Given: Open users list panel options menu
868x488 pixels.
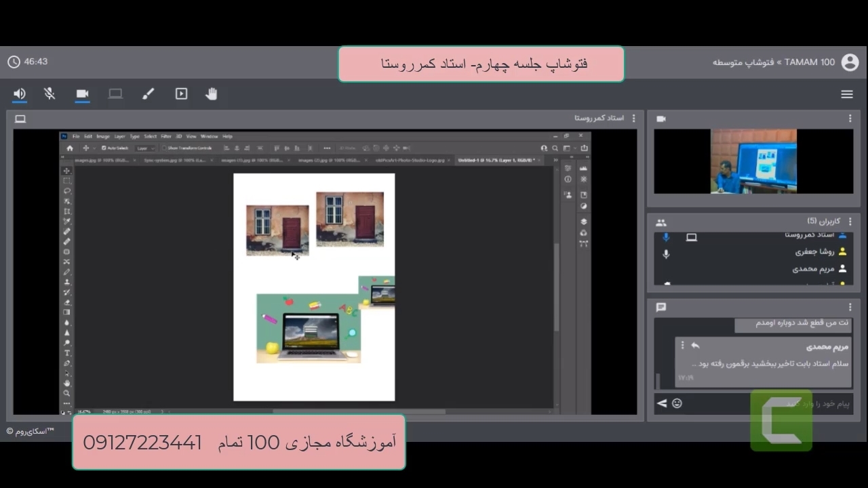Looking at the screenshot, I should [850, 222].
